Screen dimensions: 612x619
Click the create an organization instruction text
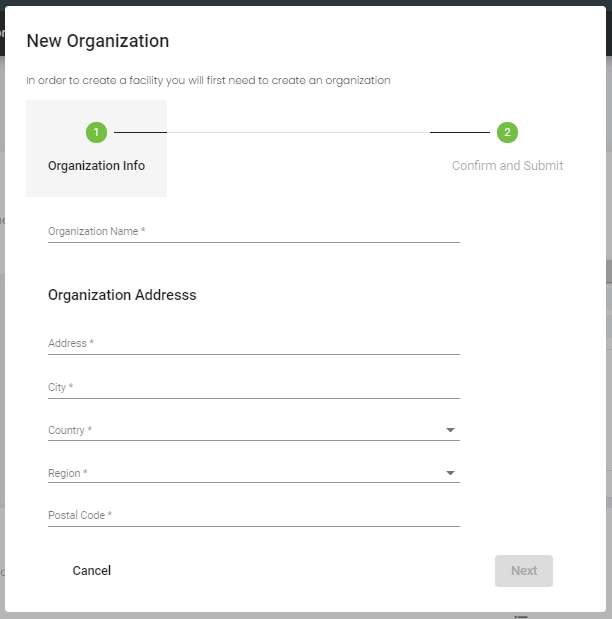(208, 80)
